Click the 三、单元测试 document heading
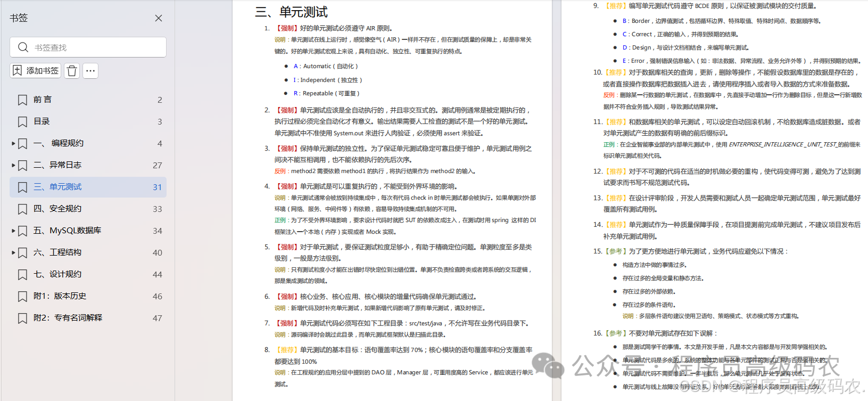 (292, 12)
